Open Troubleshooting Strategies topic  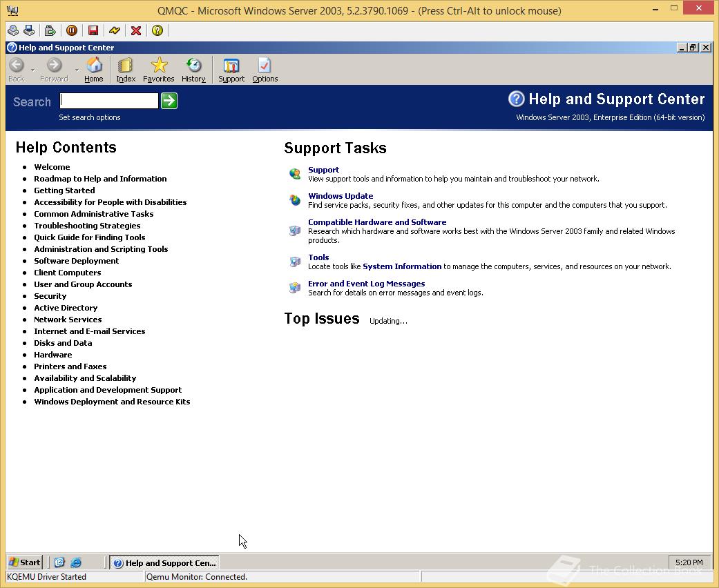click(87, 226)
